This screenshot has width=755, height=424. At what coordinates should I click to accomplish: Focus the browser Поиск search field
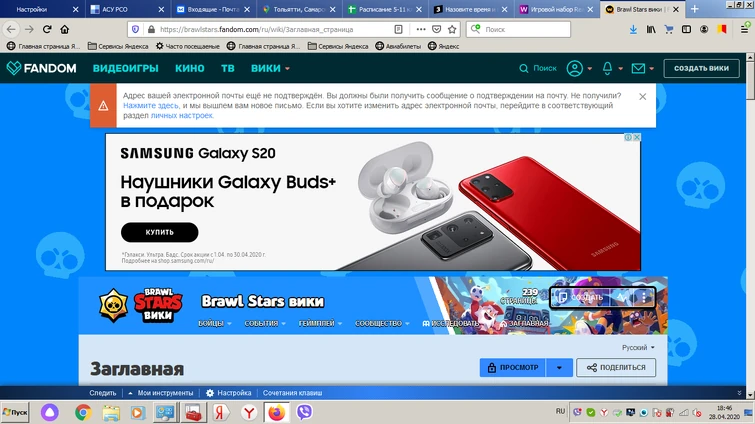tap(518, 29)
